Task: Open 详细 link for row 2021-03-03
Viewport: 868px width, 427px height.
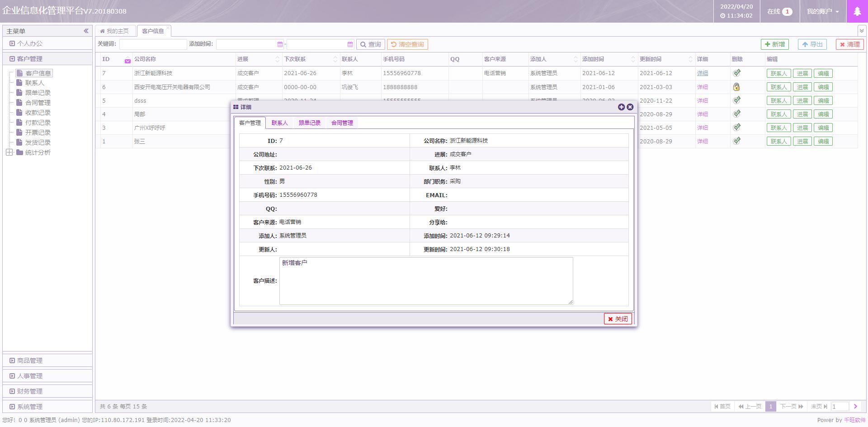Action: click(x=703, y=87)
